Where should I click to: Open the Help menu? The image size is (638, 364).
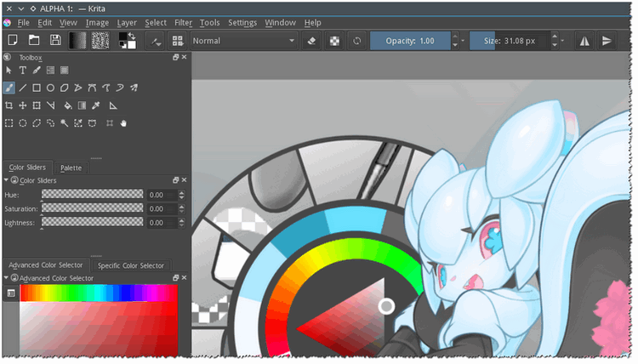312,23
